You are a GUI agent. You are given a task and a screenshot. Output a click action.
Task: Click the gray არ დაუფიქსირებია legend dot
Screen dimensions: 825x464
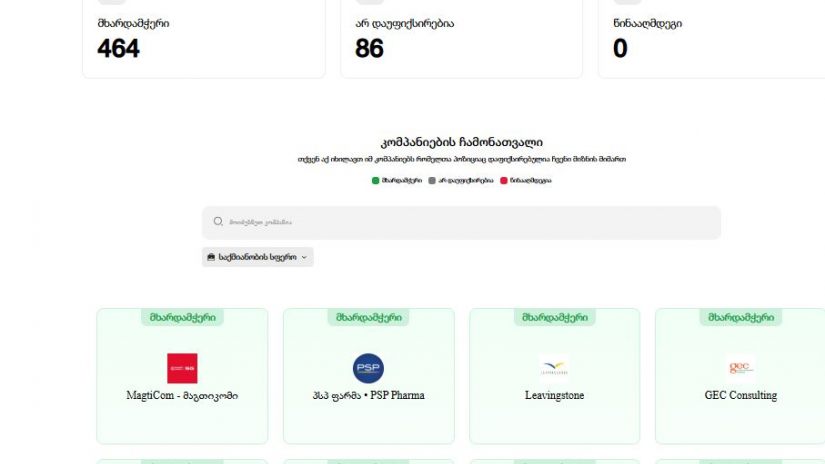click(x=432, y=181)
